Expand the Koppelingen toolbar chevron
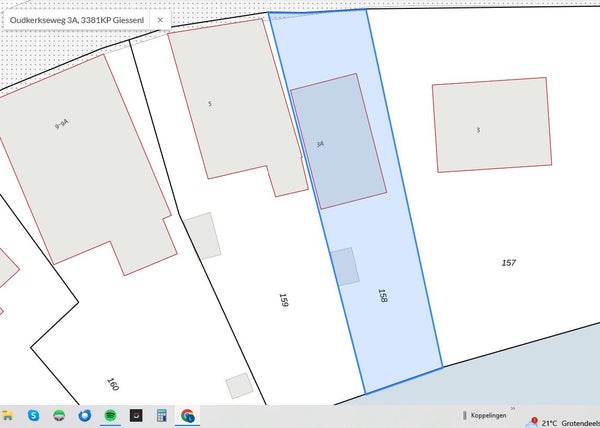This screenshot has height=428, width=600. click(514, 408)
